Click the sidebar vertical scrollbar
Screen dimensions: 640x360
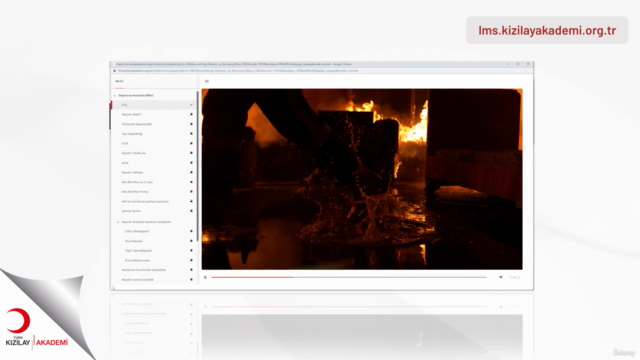point(198,165)
